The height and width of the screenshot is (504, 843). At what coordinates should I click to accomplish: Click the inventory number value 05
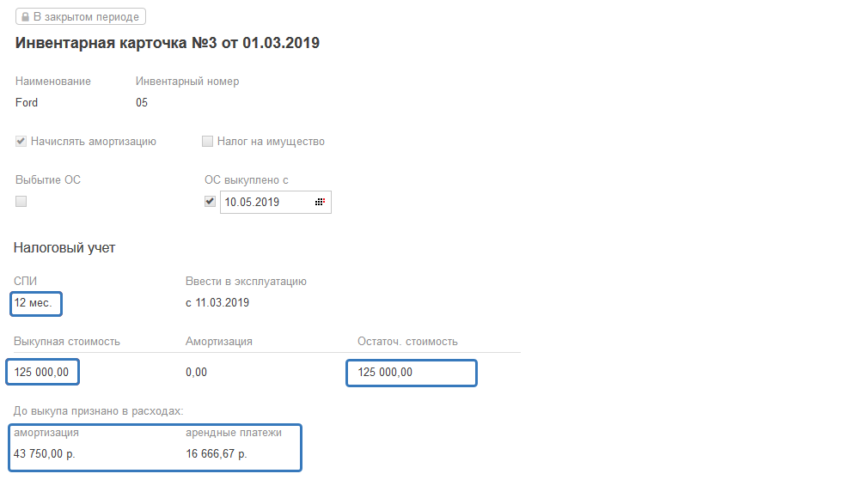pos(142,103)
